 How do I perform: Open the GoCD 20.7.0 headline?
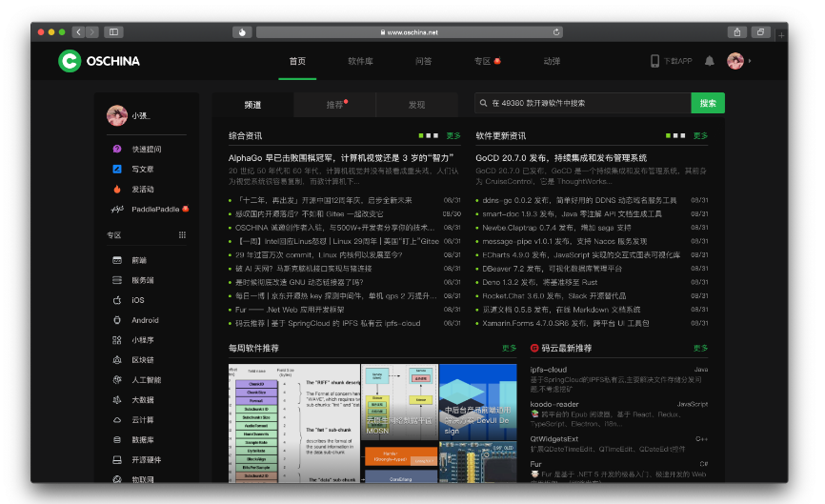click(561, 158)
